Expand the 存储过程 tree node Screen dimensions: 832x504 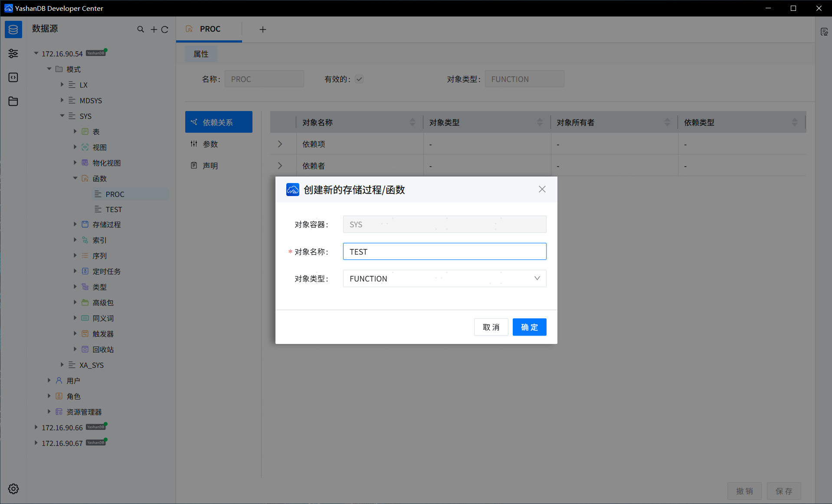(75, 224)
